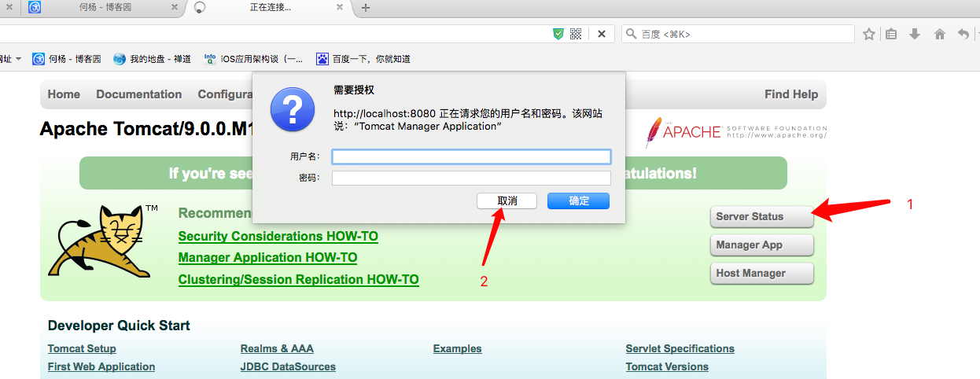
Task: Click the Developer Quick Start heading
Action: [119, 326]
